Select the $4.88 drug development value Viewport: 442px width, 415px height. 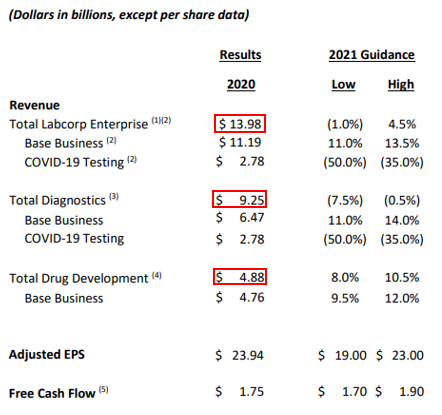tap(240, 277)
